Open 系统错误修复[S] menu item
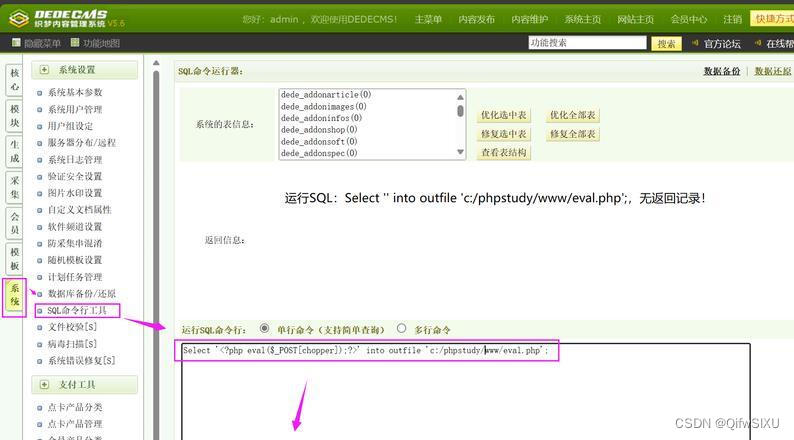The width and height of the screenshot is (794, 440). (82, 361)
